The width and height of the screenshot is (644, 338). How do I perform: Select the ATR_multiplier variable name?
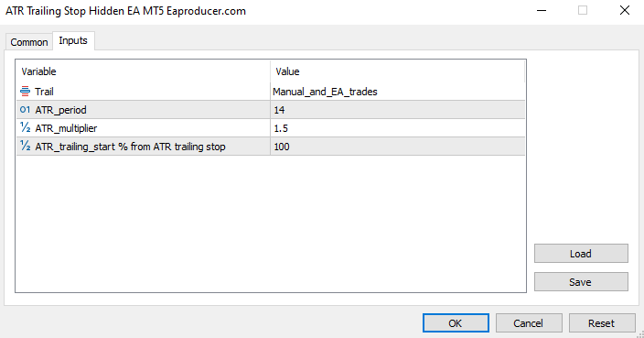(66, 128)
